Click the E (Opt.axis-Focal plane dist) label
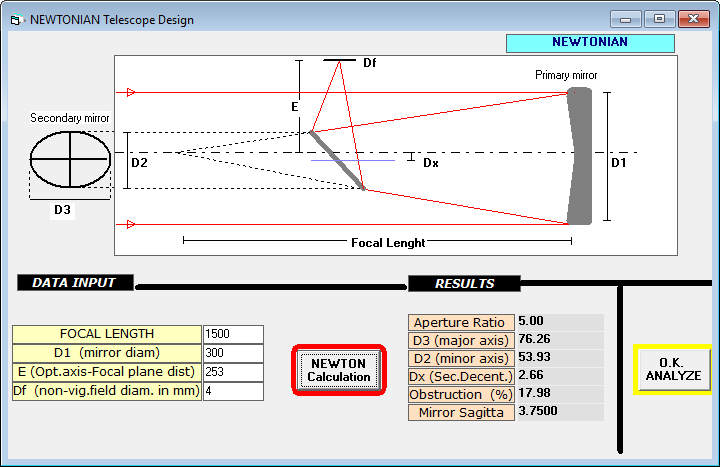The image size is (720, 467). pyautogui.click(x=107, y=372)
